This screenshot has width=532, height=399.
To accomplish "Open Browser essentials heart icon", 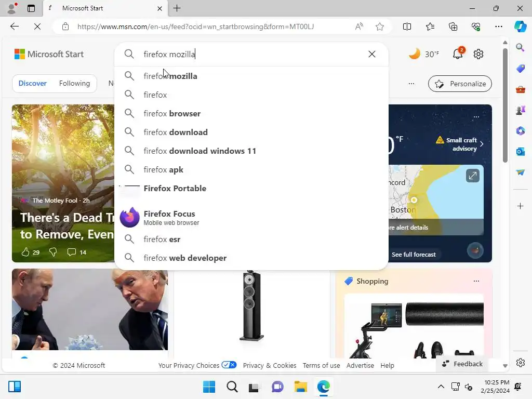I will (x=476, y=26).
